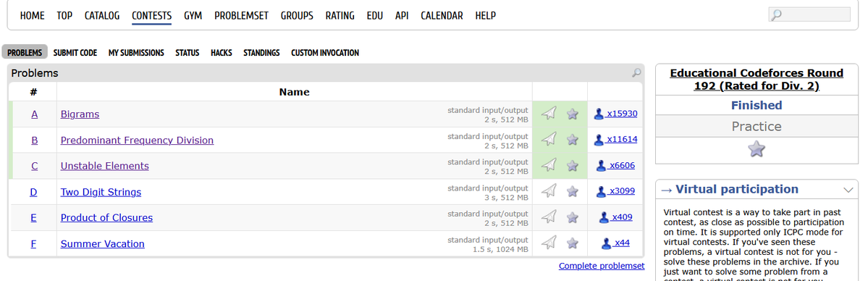Click submit plane icon for Product of Closures
Image resolution: width=868 pixels, height=281 pixels.
[x=548, y=217]
